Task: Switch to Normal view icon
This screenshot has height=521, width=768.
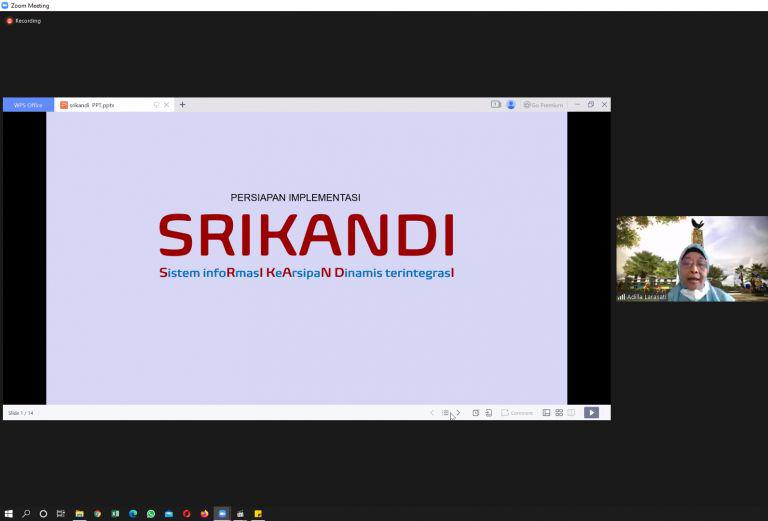Action: pos(546,412)
